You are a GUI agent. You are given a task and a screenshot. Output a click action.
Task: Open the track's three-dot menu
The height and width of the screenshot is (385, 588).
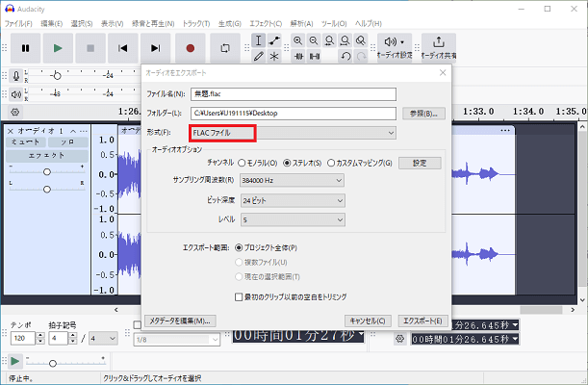[84, 131]
